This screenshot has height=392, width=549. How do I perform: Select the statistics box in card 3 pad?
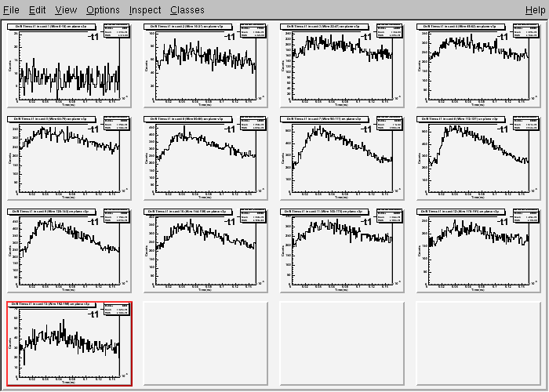[390, 31]
